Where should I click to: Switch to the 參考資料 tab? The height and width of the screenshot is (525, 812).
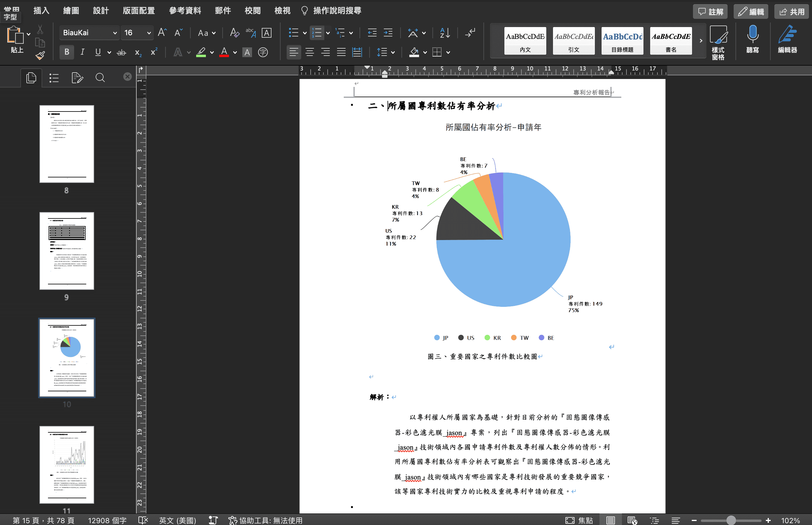point(185,11)
